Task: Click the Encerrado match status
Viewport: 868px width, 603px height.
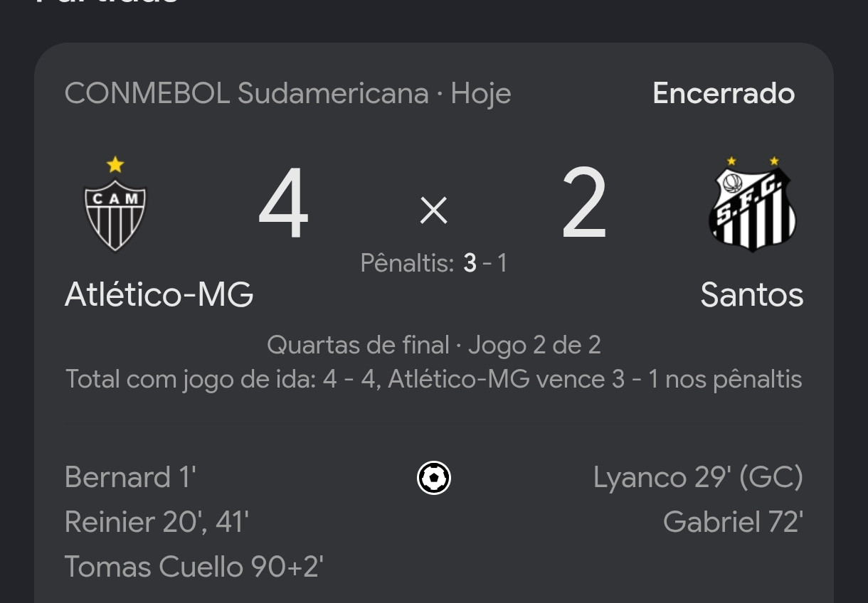Action: click(724, 93)
